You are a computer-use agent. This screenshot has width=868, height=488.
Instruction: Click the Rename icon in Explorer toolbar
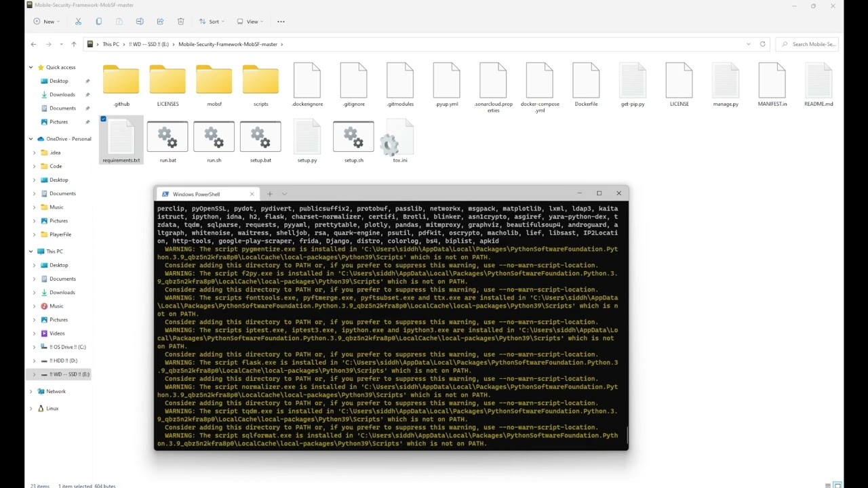[140, 22]
